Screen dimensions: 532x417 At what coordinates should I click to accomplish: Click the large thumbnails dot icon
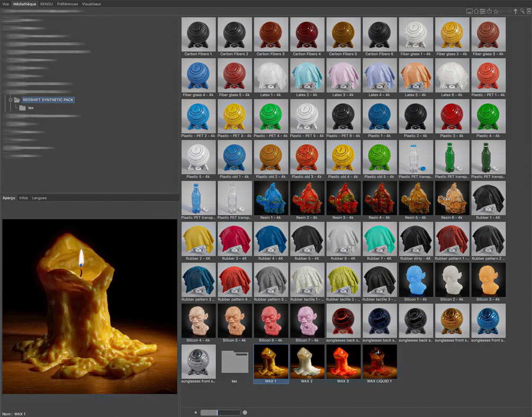pyautogui.click(x=245, y=413)
